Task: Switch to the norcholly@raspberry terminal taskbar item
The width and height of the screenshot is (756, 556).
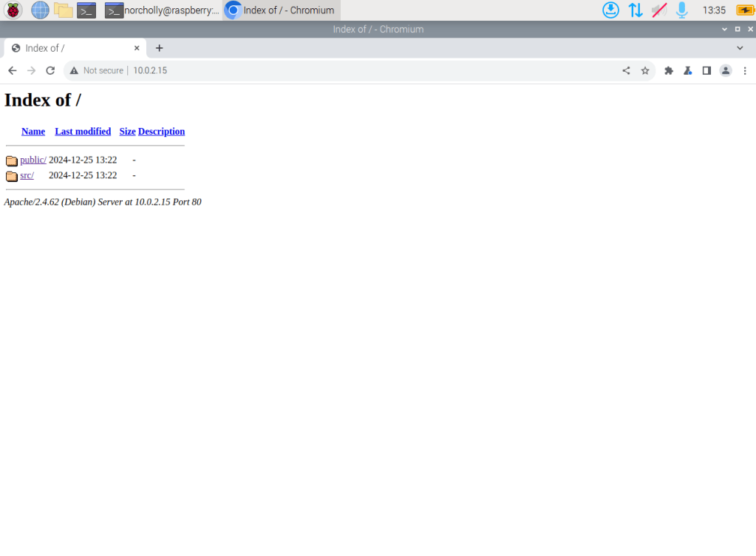Action: tap(162, 10)
